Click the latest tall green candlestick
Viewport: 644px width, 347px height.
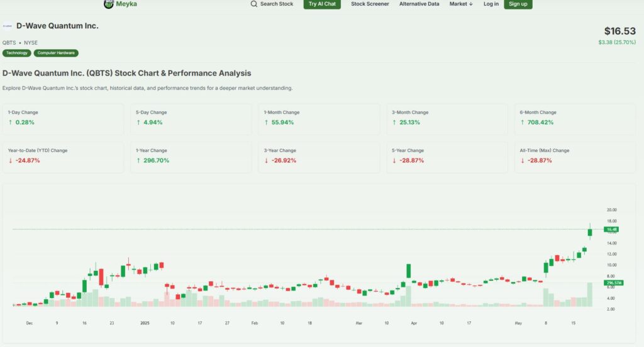pyautogui.click(x=590, y=233)
